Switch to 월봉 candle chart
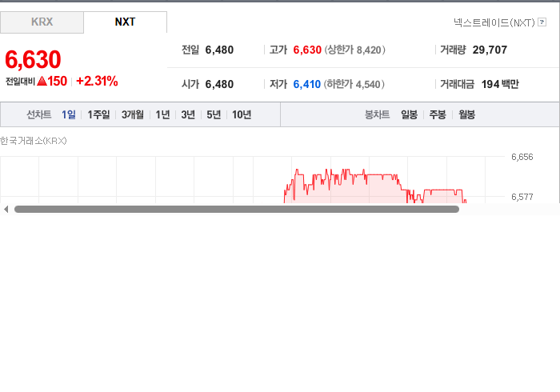Screen dimensions: 560x392 [x=466, y=114]
